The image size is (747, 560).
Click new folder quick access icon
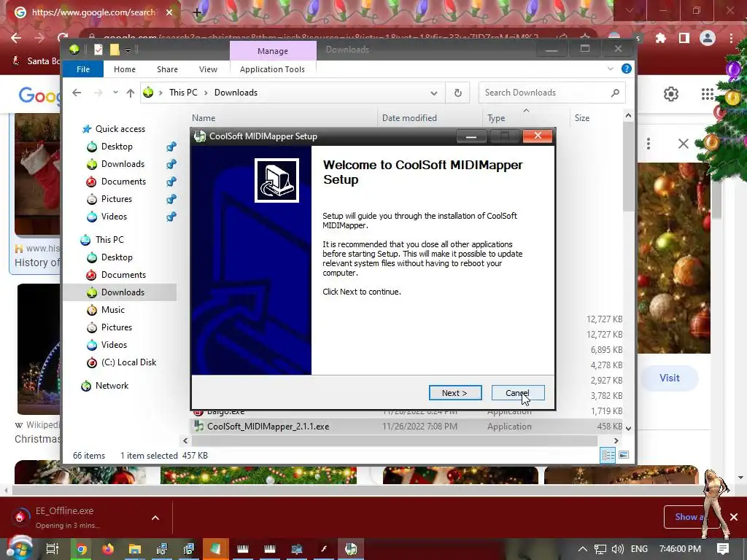(115, 49)
